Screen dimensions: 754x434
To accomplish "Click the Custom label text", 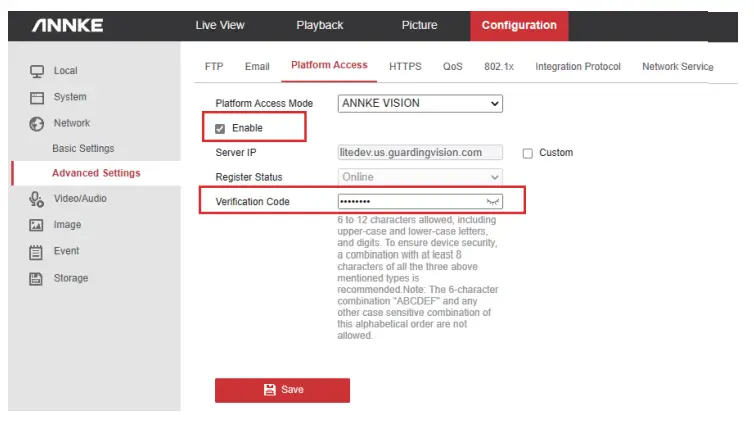I will pos(556,152).
